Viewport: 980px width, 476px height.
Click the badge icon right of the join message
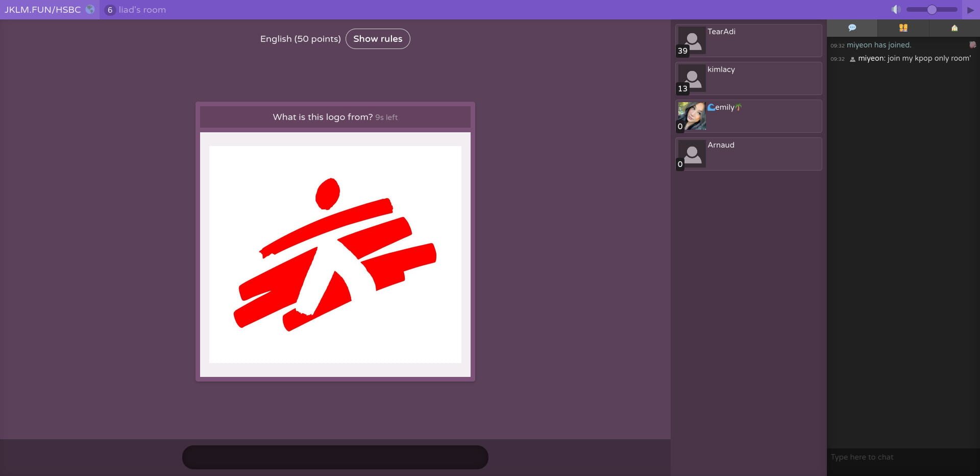coord(972,45)
